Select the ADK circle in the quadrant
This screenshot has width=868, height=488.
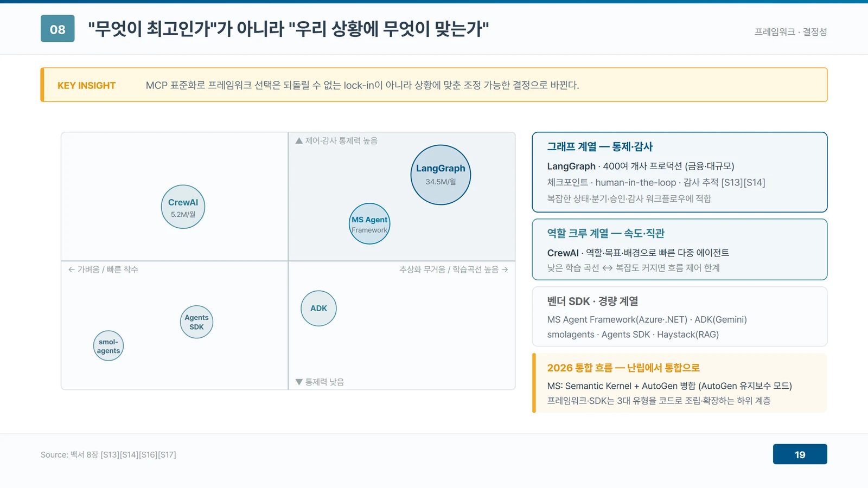318,308
